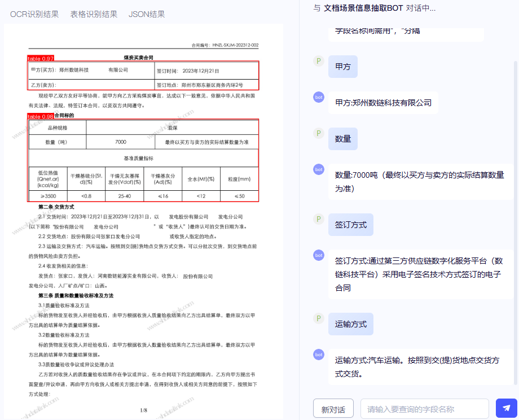This screenshot has height=420, width=519.
Task: Open the 表格识别结果 tab
Action: coord(94,14)
